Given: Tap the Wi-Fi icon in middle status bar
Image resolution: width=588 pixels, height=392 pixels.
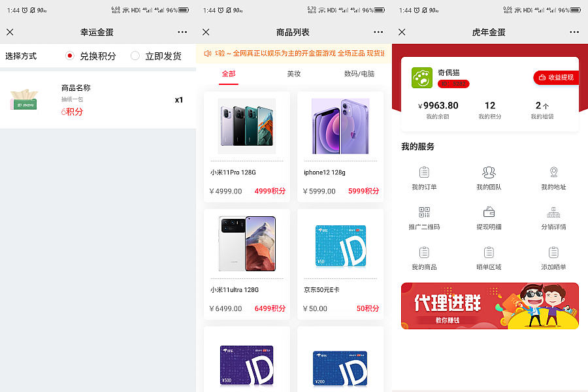Looking at the screenshot, I should click(321, 10).
